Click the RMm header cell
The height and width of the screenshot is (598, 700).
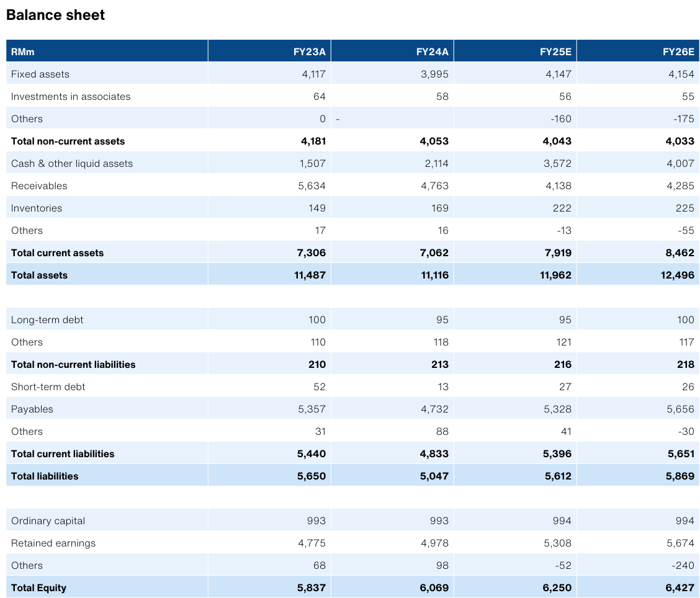22,51
